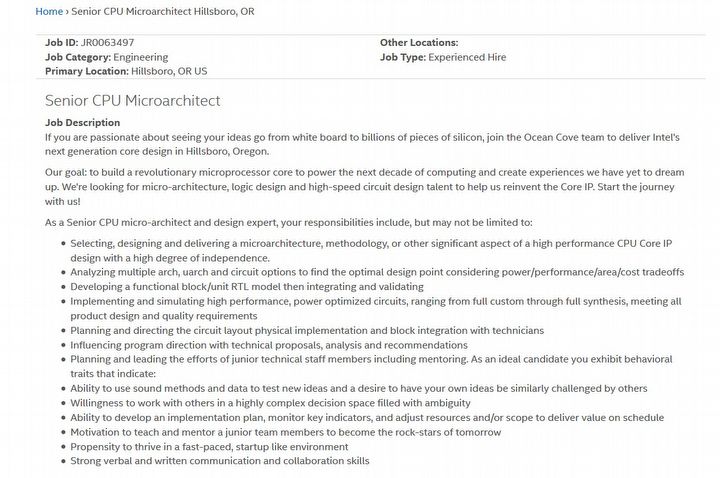Click the paragraph mentioning the Ocean Cove team
720x478 pixels.
pos(362,142)
